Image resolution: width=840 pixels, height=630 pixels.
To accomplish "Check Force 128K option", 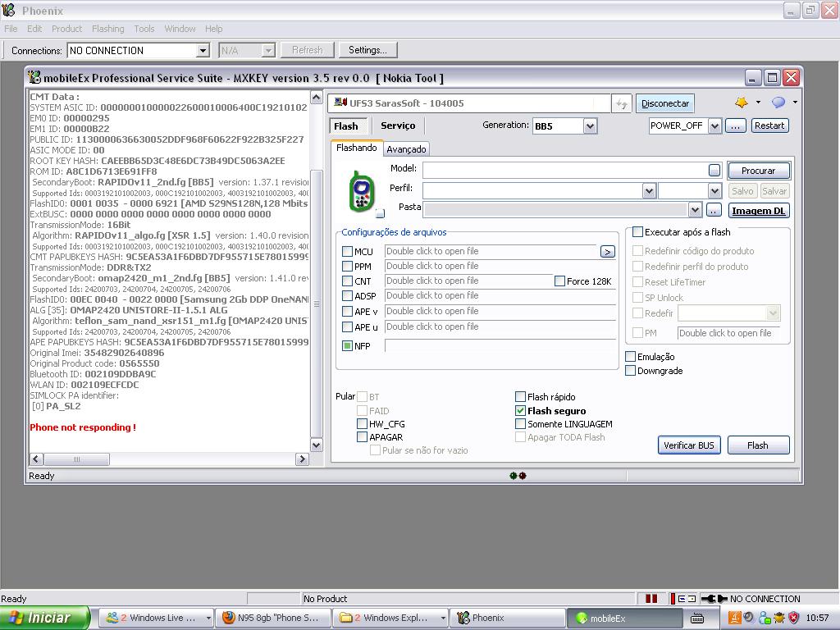I will pos(559,281).
